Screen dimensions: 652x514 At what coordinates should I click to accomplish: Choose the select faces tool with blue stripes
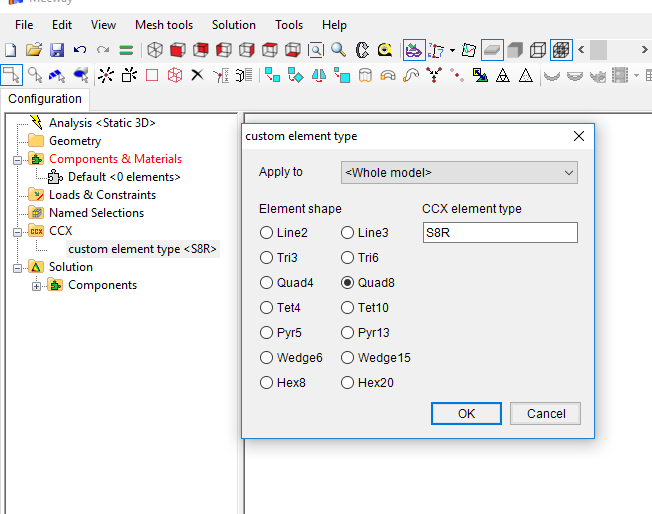pos(57,76)
